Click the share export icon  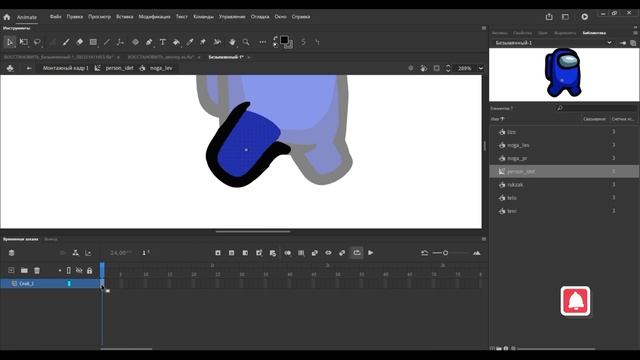pyautogui.click(x=549, y=17)
